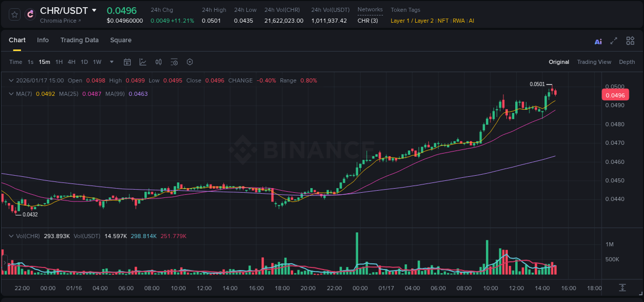
Task: Open the chart style selector icon
Action: tap(143, 62)
